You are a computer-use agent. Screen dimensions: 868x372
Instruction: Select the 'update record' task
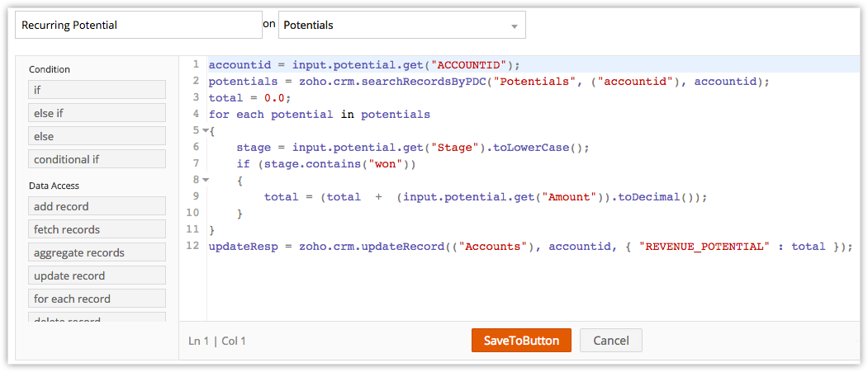97,275
